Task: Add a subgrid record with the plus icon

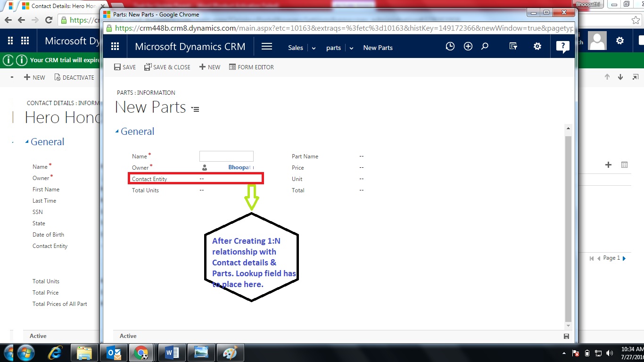Action: coord(608,165)
